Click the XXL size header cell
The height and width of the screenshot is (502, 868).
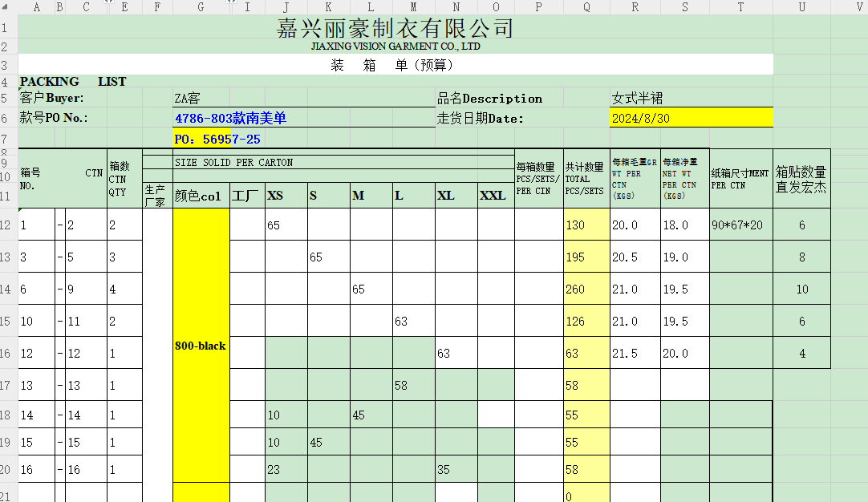click(x=493, y=196)
